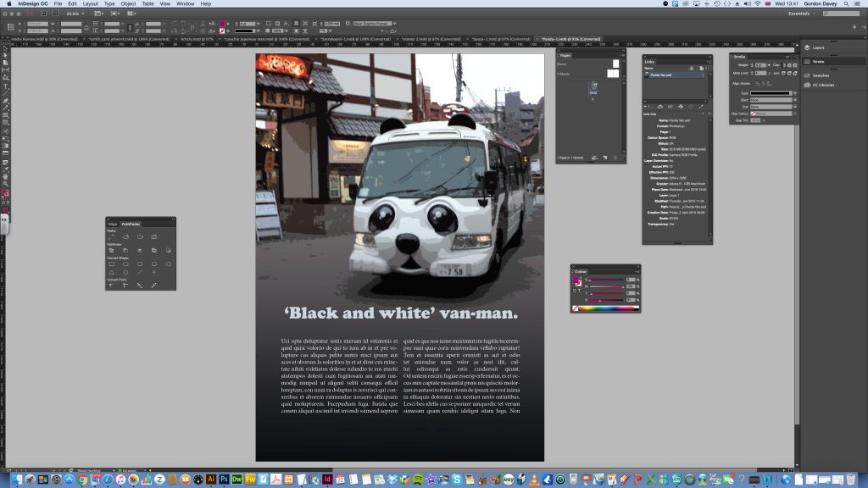The width and height of the screenshot is (868, 488).
Task: Select the Pen tool
Action: (x=6, y=100)
